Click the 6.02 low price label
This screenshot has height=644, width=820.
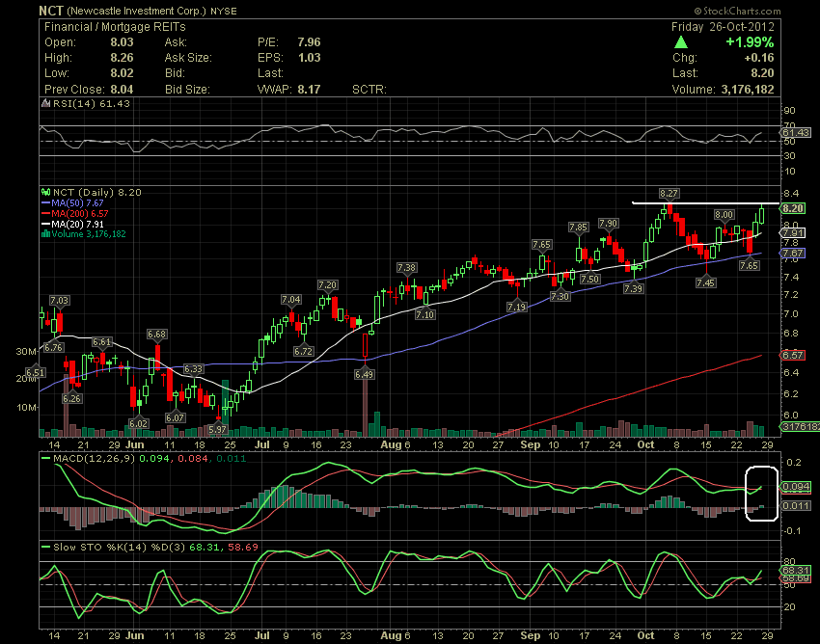[x=138, y=423]
